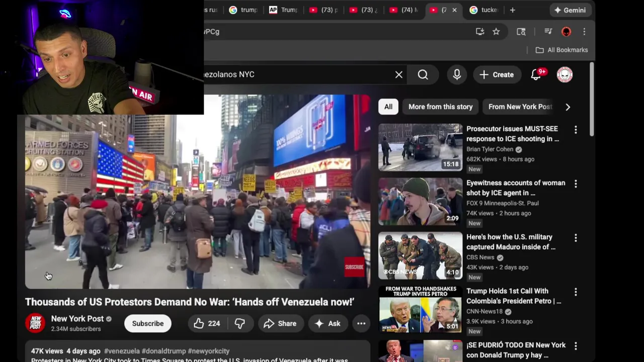Clear the YouTube search text
This screenshot has width=644, height=362.
tap(399, 74)
